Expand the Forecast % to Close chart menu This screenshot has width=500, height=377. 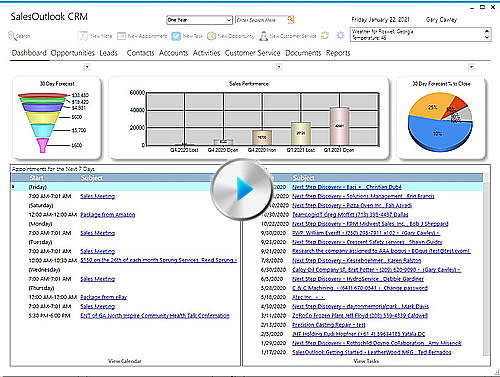[x=471, y=67]
